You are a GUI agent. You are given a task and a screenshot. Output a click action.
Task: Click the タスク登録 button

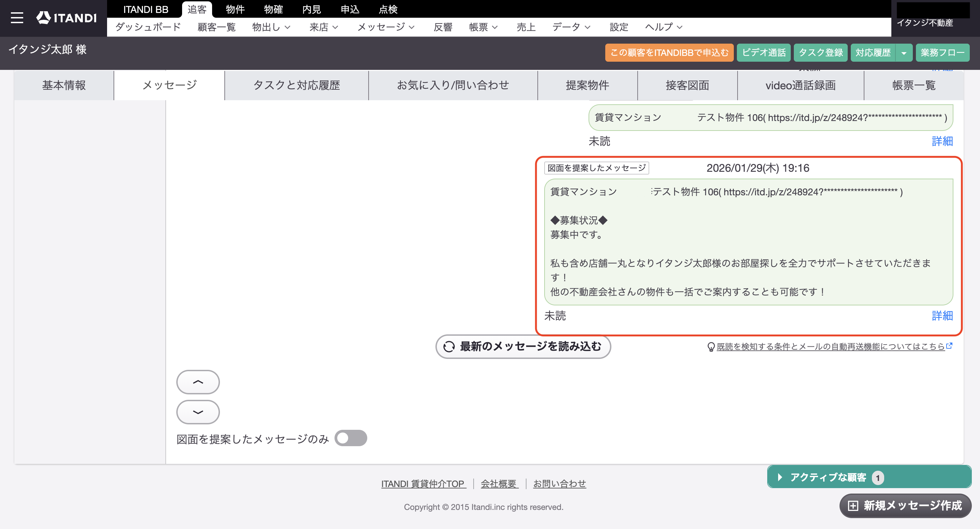tap(821, 53)
